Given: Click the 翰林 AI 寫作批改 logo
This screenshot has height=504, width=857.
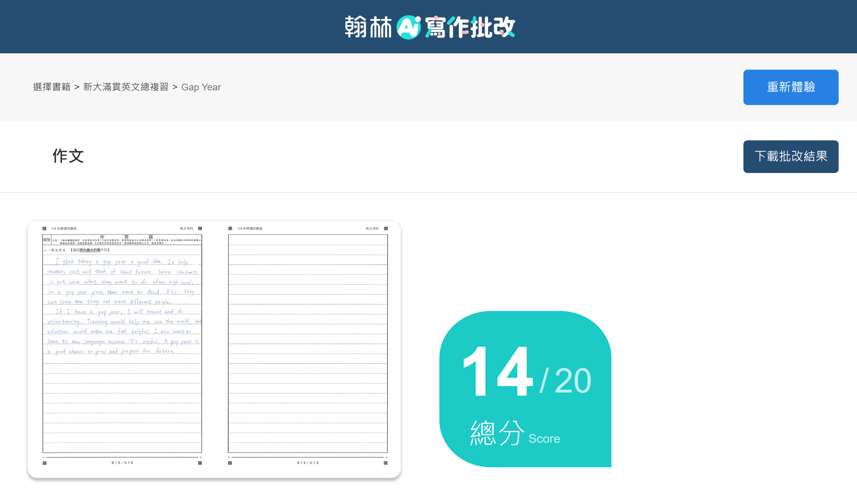Looking at the screenshot, I should [x=430, y=27].
